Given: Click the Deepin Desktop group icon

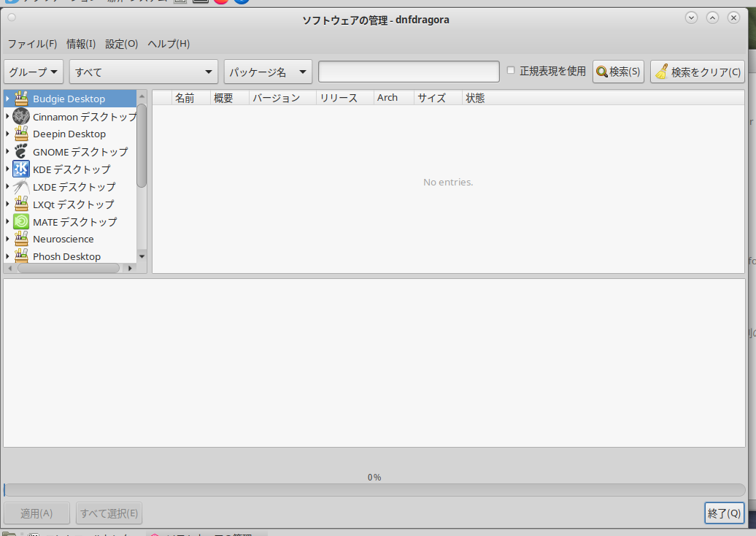Looking at the screenshot, I should (21, 134).
